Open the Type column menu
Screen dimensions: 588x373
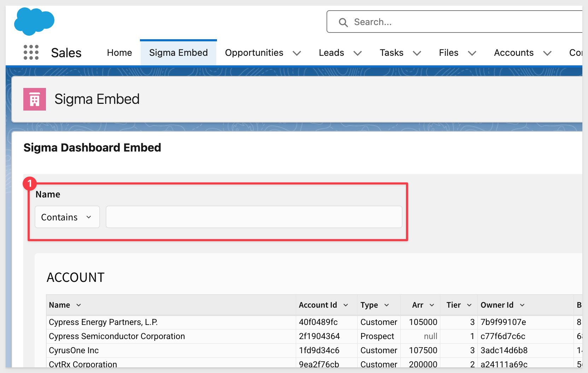387,305
